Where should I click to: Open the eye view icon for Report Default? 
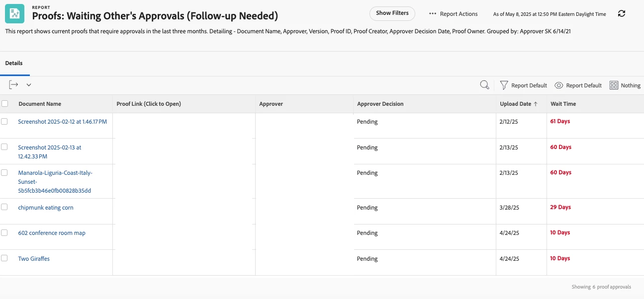tap(559, 85)
